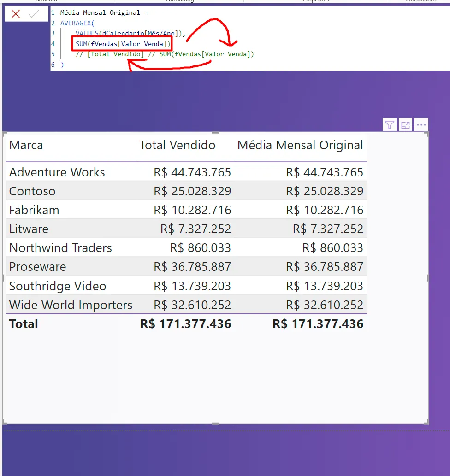450x476 pixels.
Task: Click the Proseware Total Vendido value
Action: (192, 267)
